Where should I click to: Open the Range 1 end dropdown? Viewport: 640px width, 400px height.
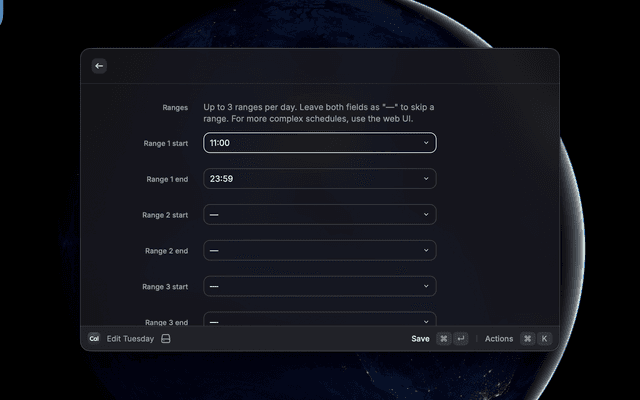[x=319, y=179]
